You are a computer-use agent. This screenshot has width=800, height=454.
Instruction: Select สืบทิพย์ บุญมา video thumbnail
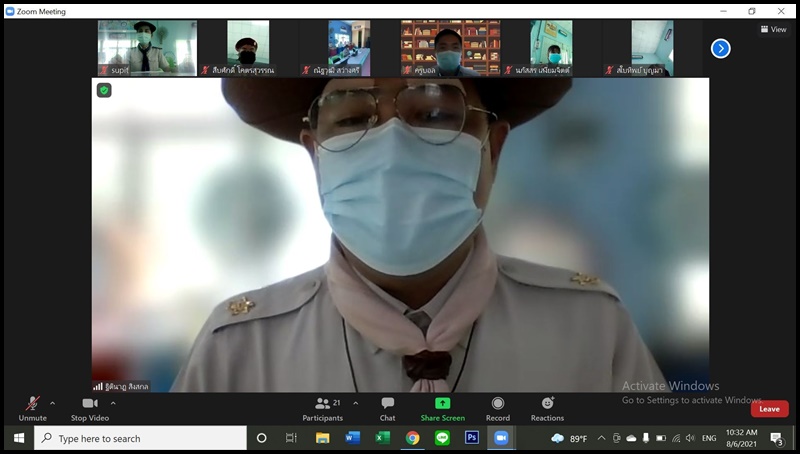(653, 48)
